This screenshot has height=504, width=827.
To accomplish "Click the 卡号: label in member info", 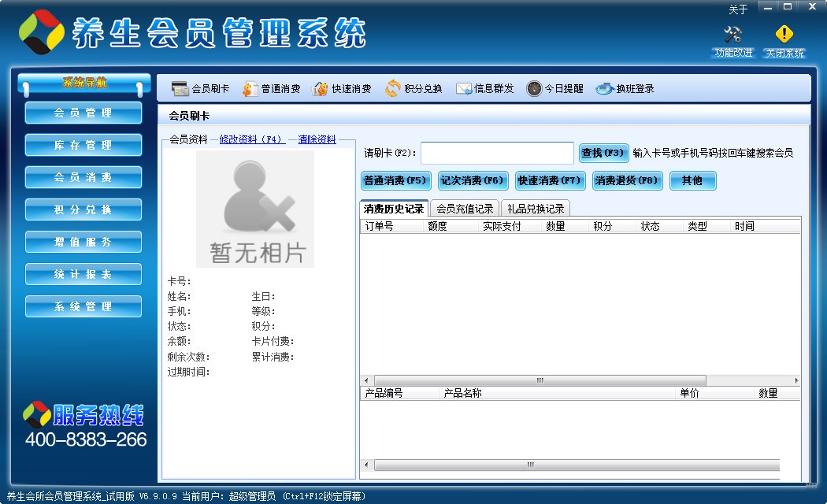I will (x=180, y=281).
